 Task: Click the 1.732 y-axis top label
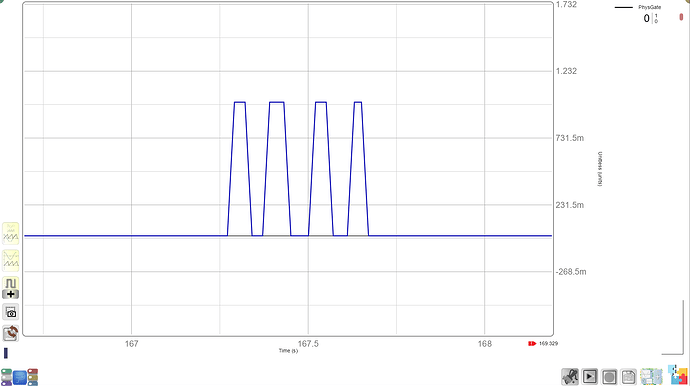point(566,4)
